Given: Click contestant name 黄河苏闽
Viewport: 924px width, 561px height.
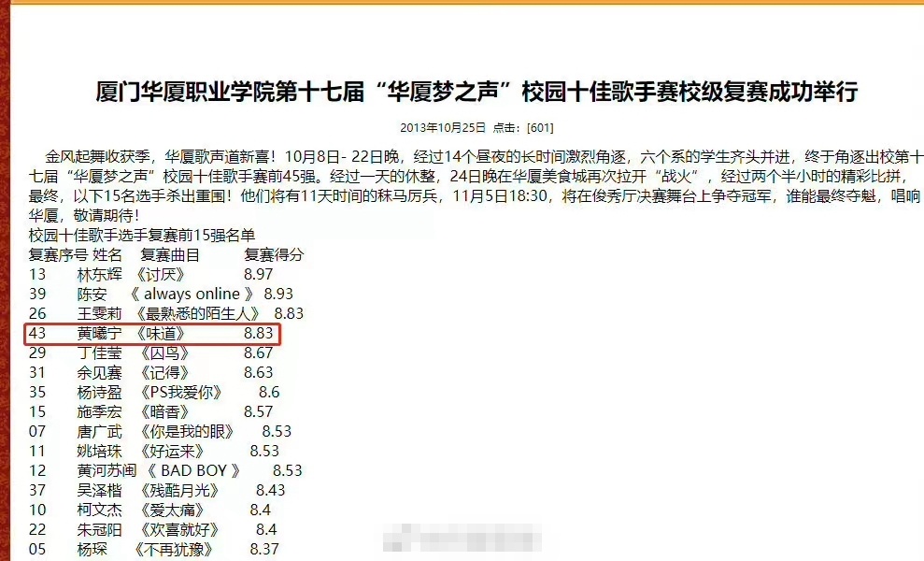Looking at the screenshot, I should 107,470.
